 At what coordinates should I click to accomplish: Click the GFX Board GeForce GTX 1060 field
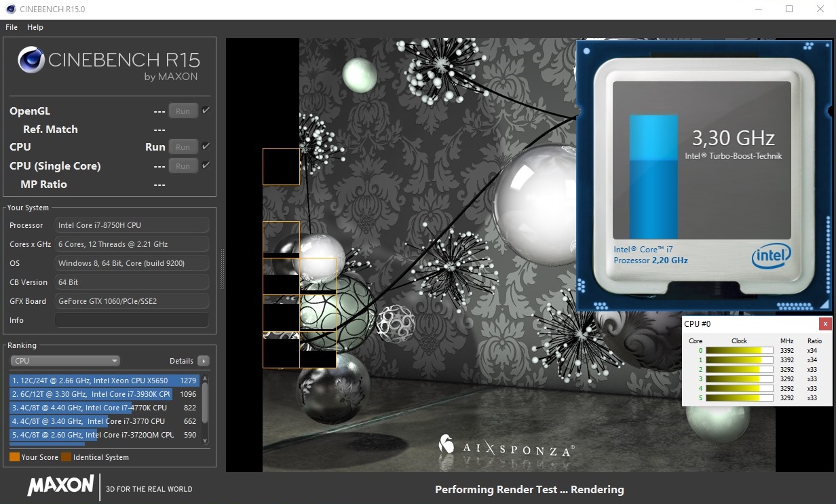[132, 301]
